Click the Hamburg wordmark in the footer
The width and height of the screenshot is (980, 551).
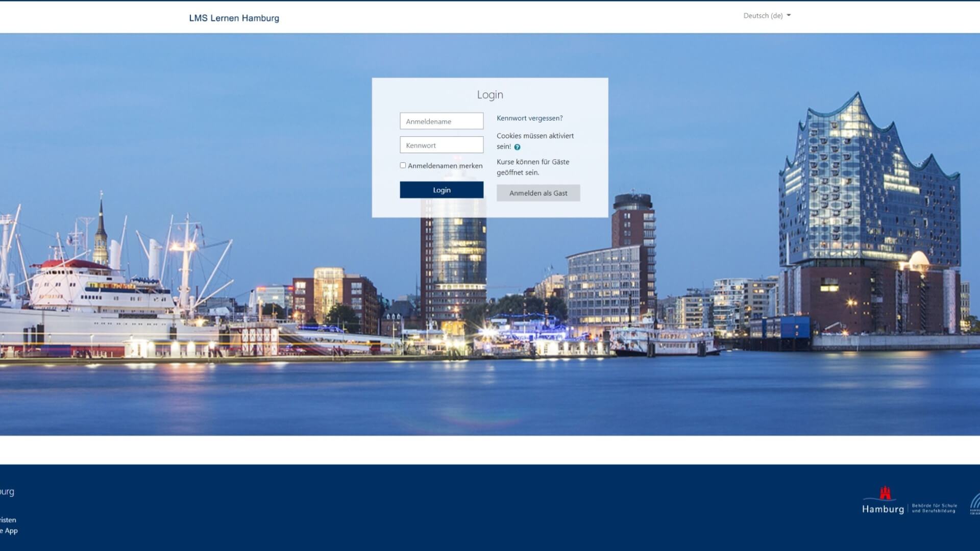pos(883,509)
